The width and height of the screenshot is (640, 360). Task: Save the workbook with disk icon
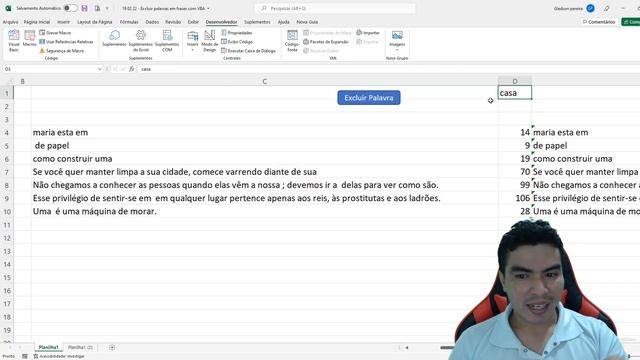(x=84, y=8)
